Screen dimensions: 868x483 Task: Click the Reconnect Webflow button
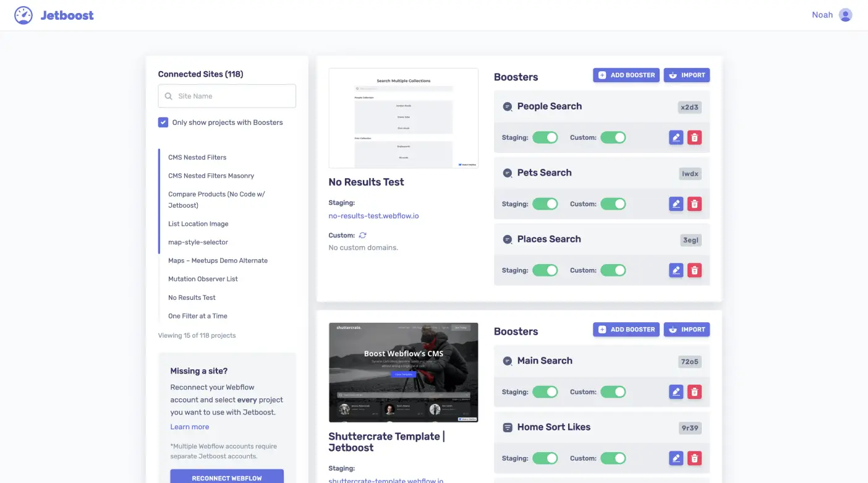(x=227, y=477)
